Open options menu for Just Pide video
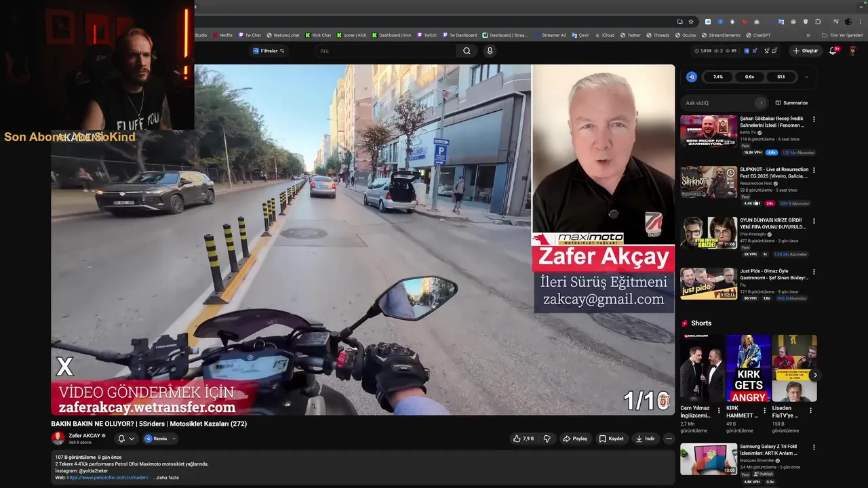Viewport: 868px width, 488px height. click(814, 272)
